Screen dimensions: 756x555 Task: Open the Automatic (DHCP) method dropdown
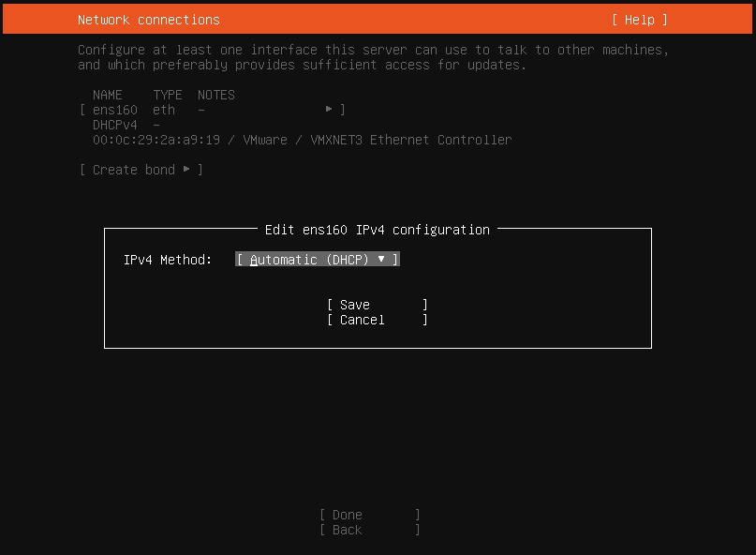tap(317, 260)
